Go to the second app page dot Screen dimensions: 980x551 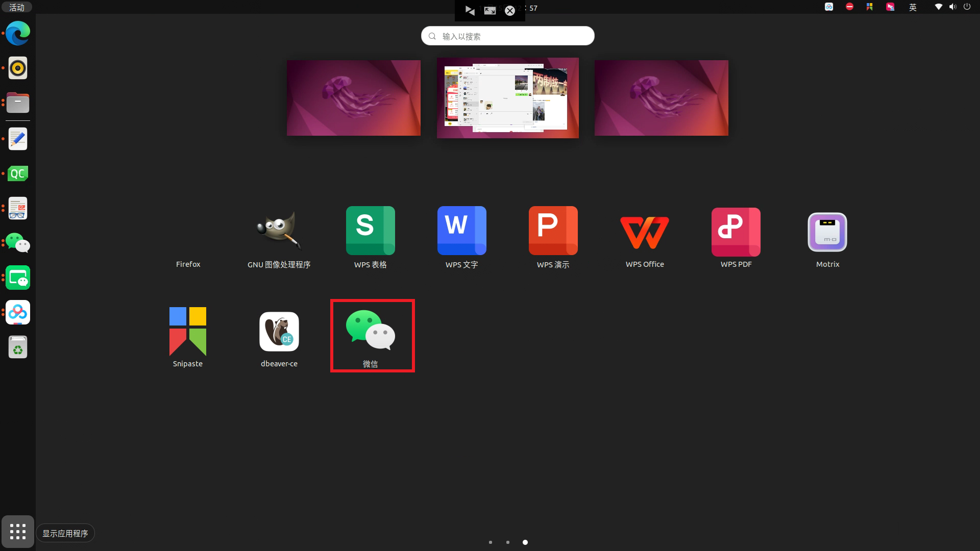pyautogui.click(x=508, y=542)
